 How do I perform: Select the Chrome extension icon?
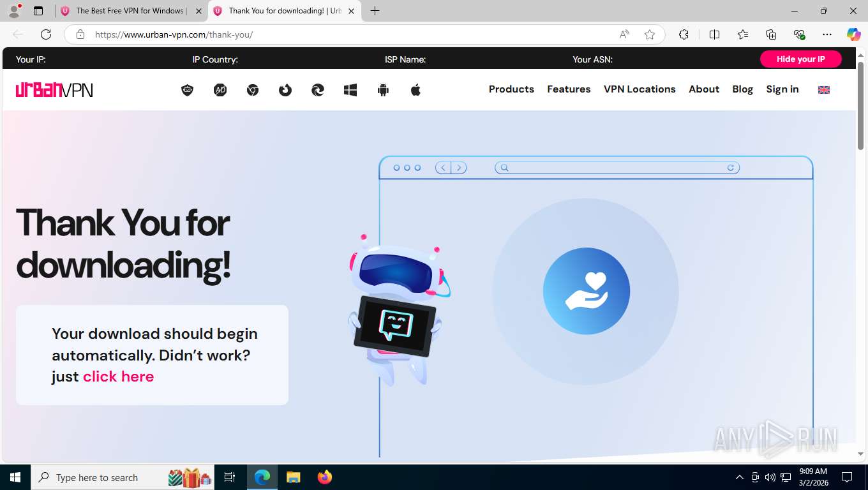[x=253, y=90]
